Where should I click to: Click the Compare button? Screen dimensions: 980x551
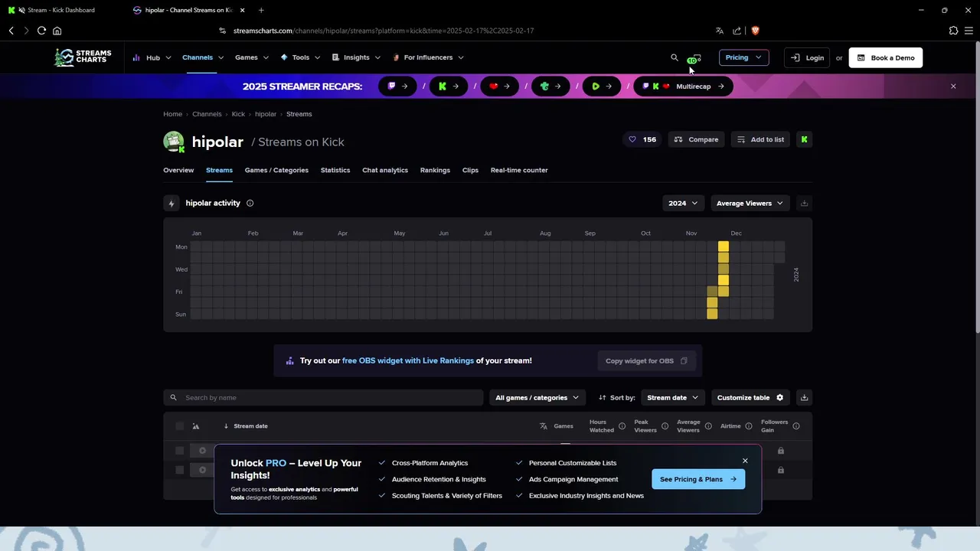click(x=697, y=139)
